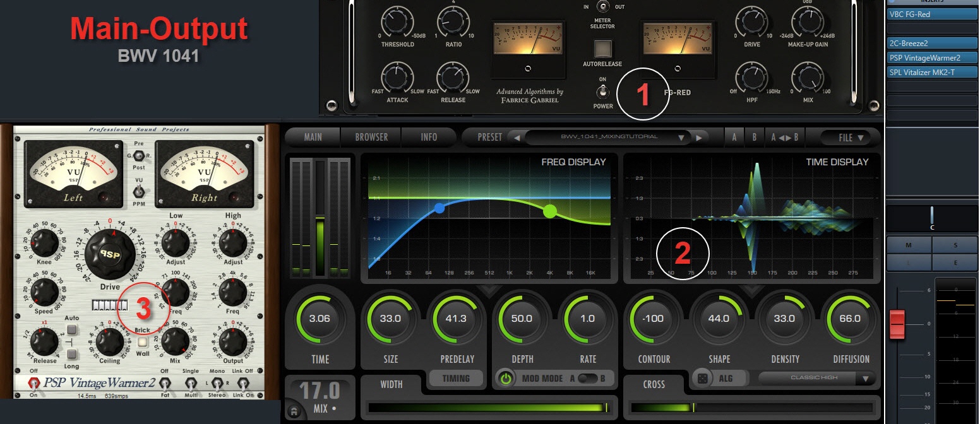The image size is (980, 424).
Task: Click the reverb Time dial
Action: click(320, 319)
